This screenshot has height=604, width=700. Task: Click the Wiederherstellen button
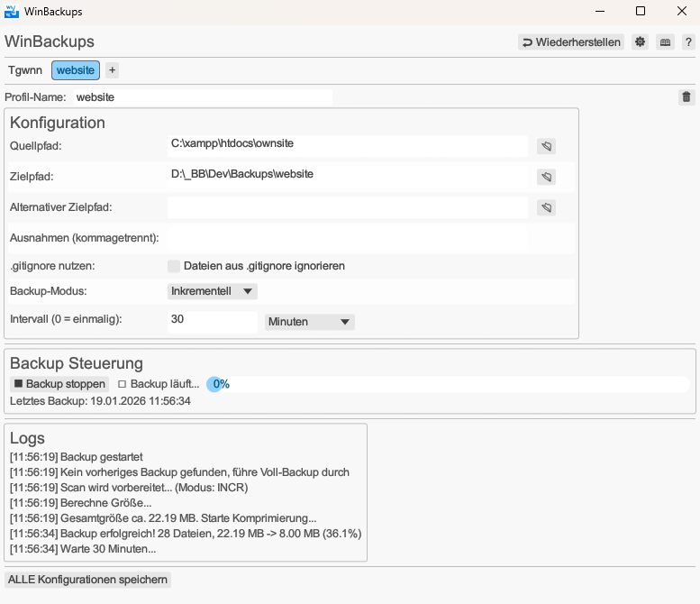[571, 42]
